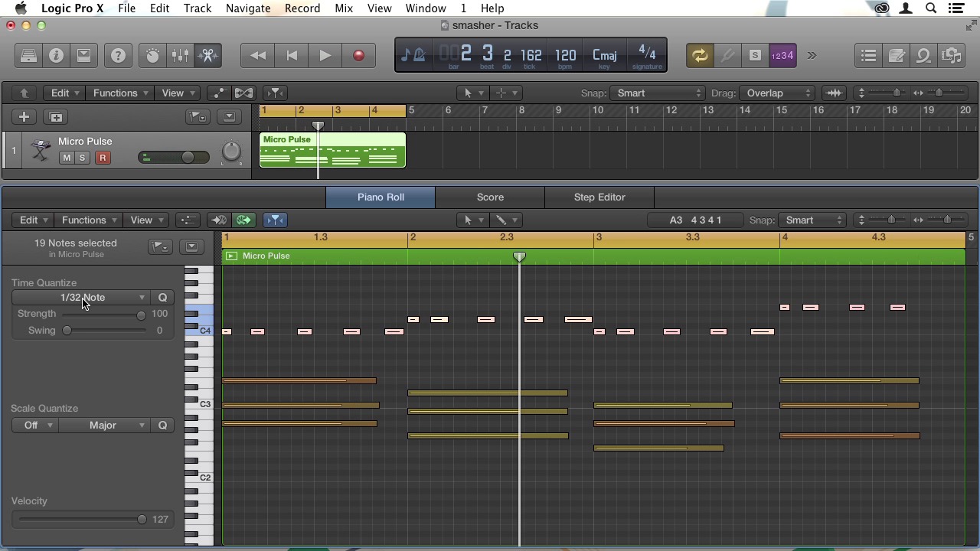Switch to the Step Editor tab

click(x=599, y=197)
